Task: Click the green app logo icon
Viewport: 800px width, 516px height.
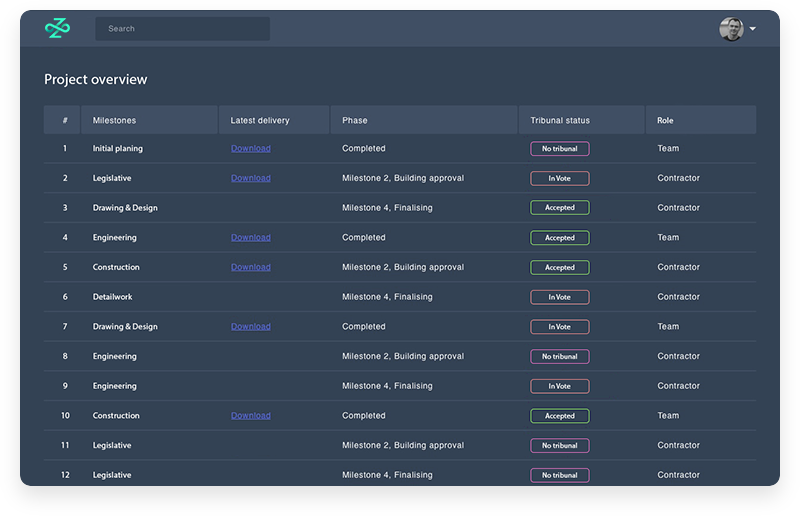Action: coord(57,29)
